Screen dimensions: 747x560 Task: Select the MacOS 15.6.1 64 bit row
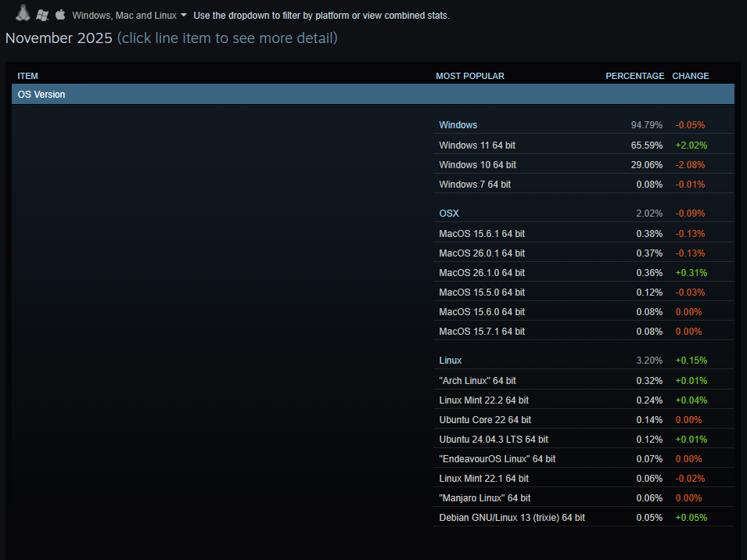coord(584,233)
